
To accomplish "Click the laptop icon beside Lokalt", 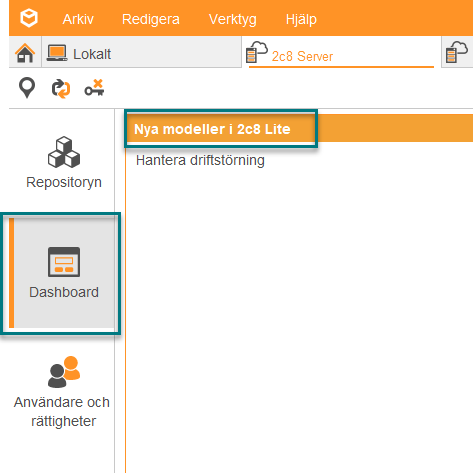I will coord(57,53).
